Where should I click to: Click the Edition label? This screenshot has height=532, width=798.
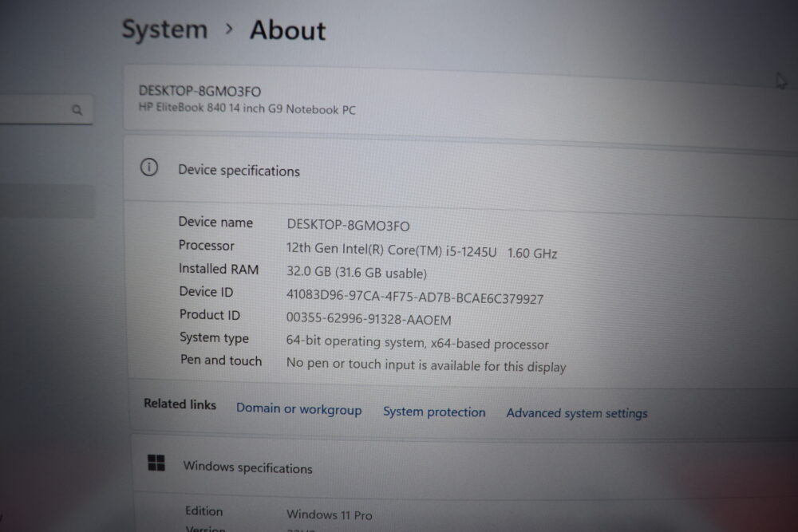[203, 510]
